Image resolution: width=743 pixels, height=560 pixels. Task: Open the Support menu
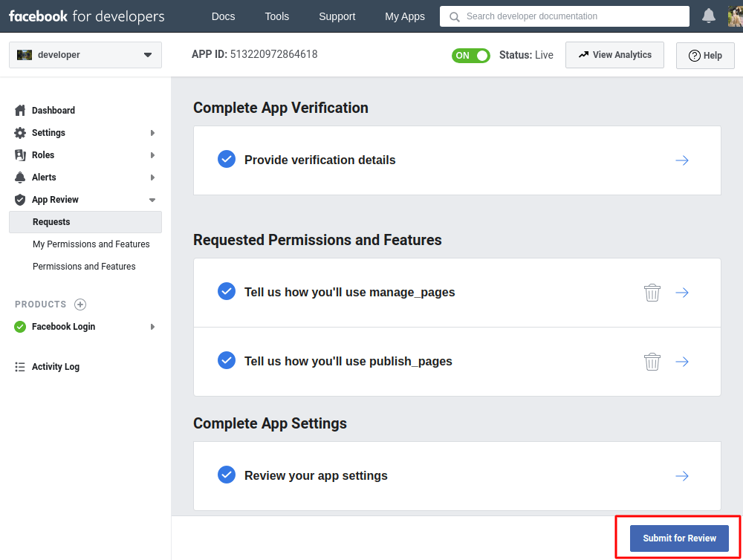pyautogui.click(x=337, y=16)
